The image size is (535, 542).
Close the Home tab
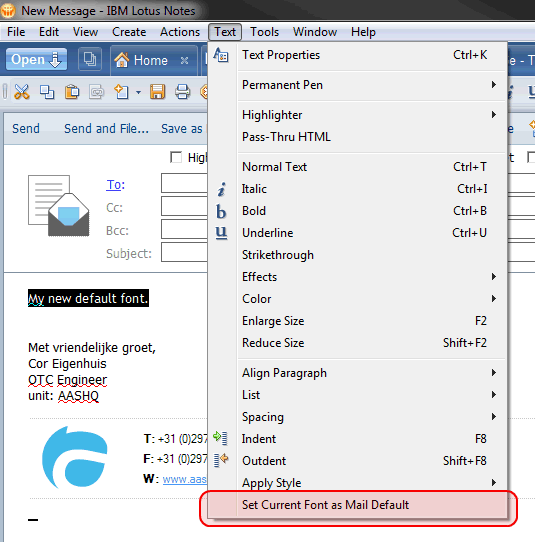click(185, 60)
